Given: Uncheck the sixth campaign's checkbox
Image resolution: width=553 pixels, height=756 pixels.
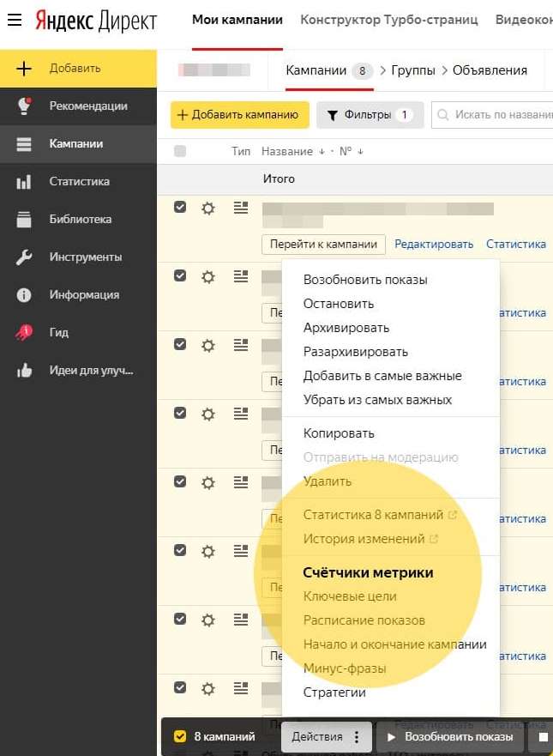Looking at the screenshot, I should pos(180,550).
